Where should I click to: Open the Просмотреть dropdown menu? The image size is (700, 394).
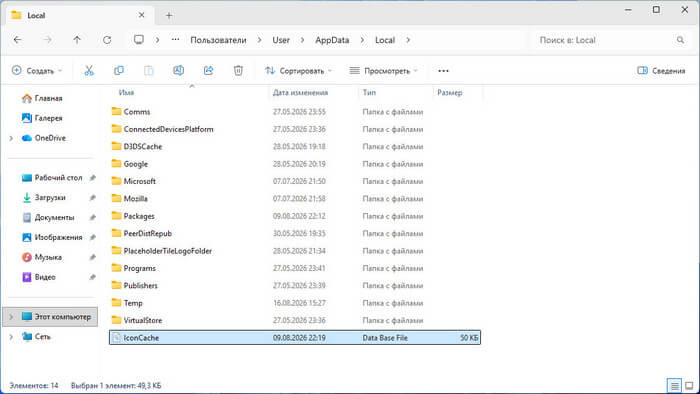384,71
